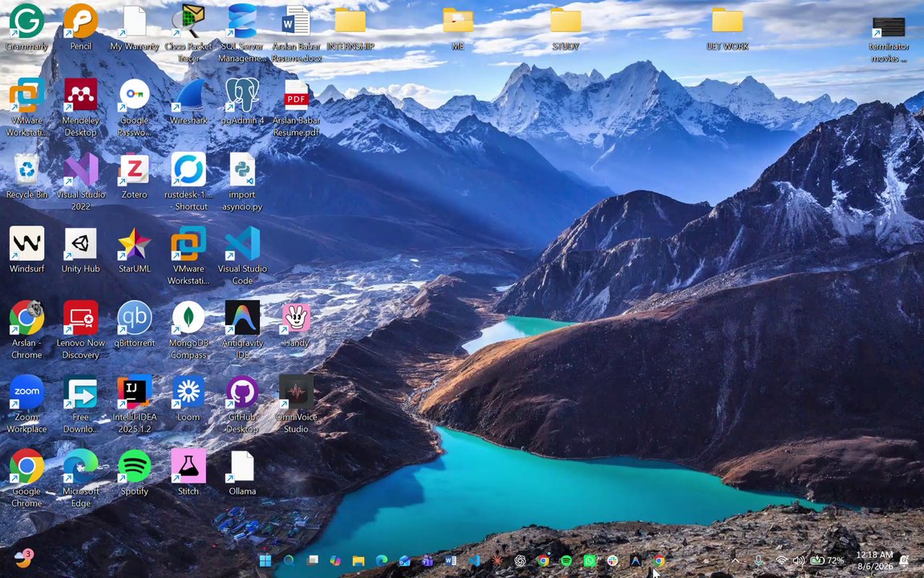
Task: Open Slack from the taskbar
Action: [612, 560]
